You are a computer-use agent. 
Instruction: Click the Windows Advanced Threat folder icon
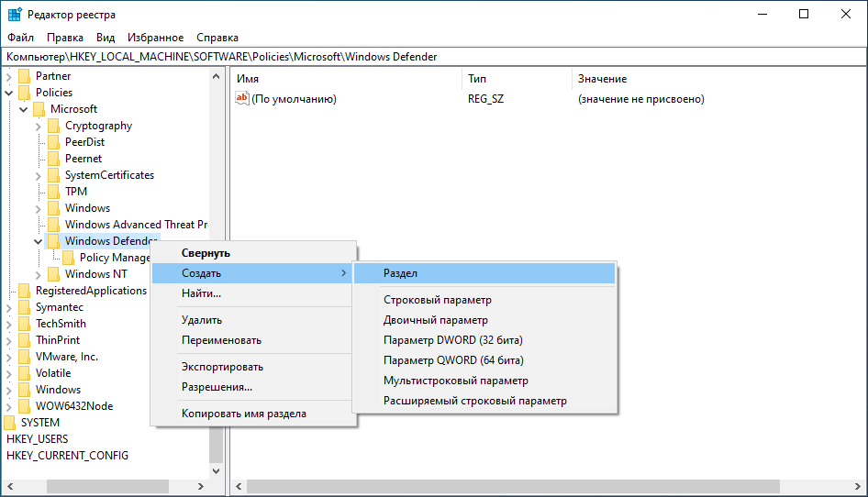coord(54,225)
